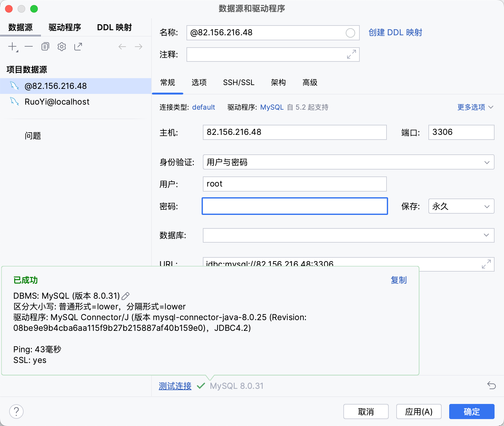
Task: Duplicate data source using copy icon
Action: 45,47
